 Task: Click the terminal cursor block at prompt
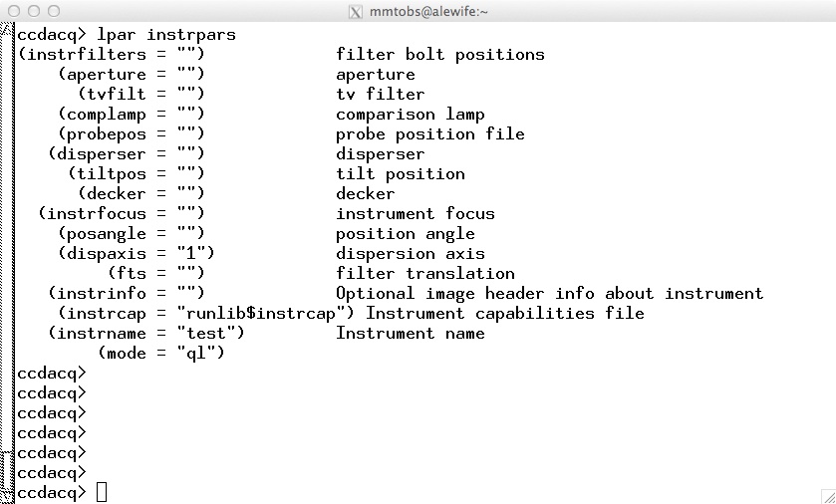102,492
